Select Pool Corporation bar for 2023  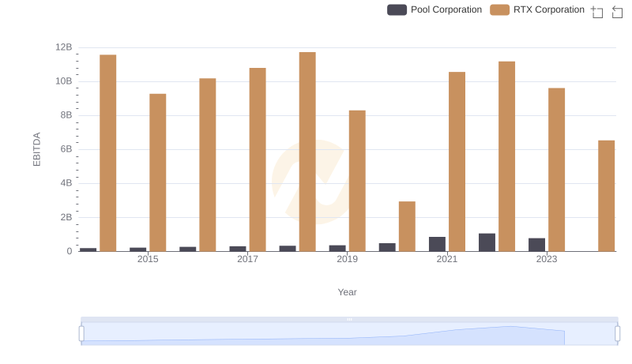[x=537, y=245]
